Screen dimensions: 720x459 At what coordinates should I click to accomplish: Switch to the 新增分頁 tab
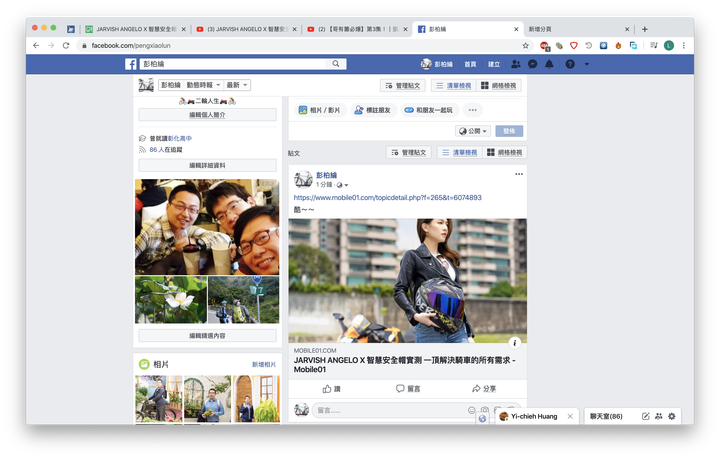(578, 29)
